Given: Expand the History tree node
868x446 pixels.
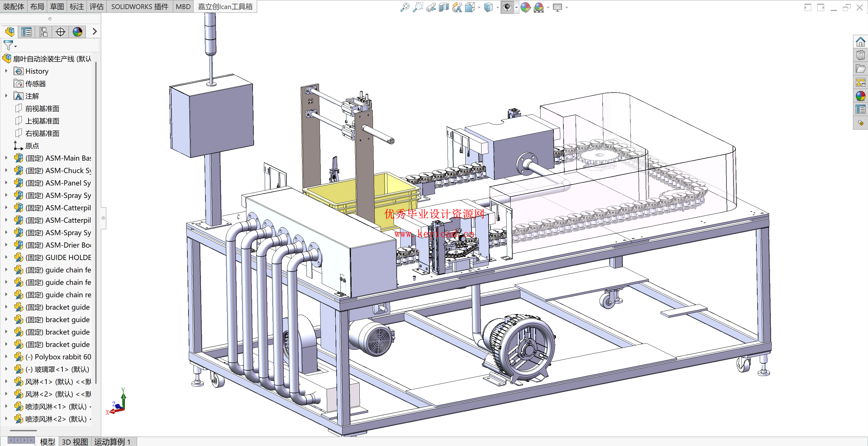Looking at the screenshot, I should pyautogui.click(x=6, y=71).
